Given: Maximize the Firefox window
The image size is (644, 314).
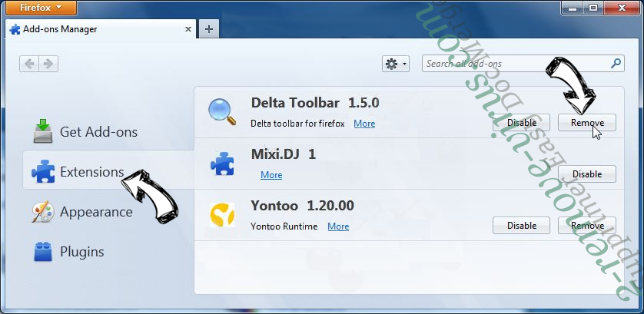Looking at the screenshot, I should click(593, 7).
